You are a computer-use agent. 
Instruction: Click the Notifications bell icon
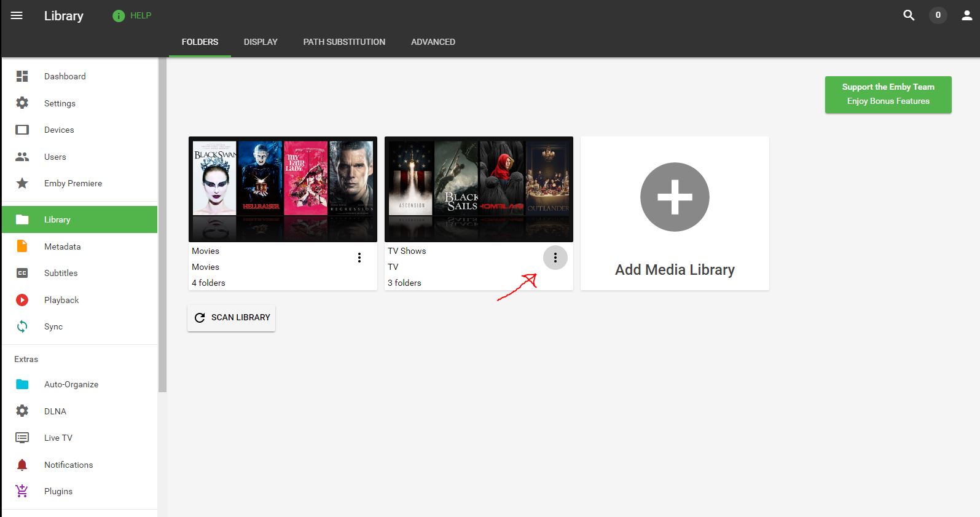(22, 465)
